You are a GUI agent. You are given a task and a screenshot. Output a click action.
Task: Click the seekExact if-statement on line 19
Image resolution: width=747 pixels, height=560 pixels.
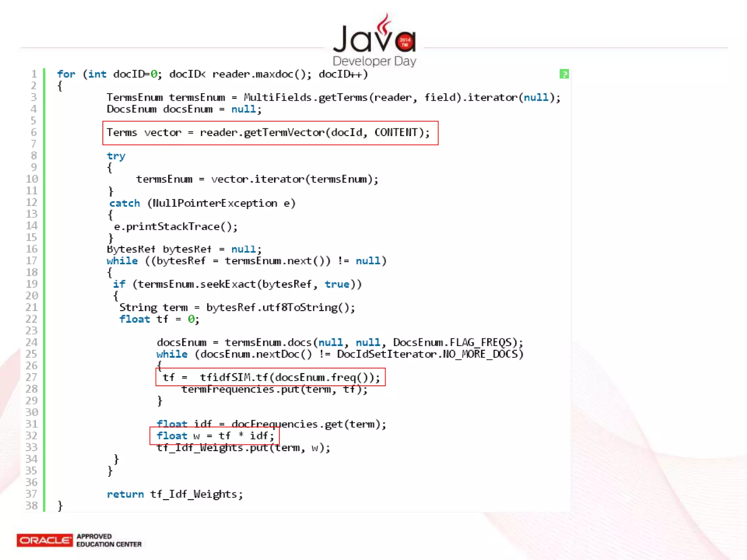coord(237,284)
